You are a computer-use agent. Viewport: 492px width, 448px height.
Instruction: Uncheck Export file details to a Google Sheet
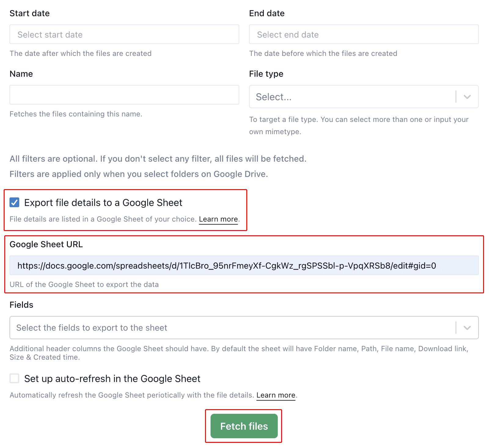click(14, 202)
